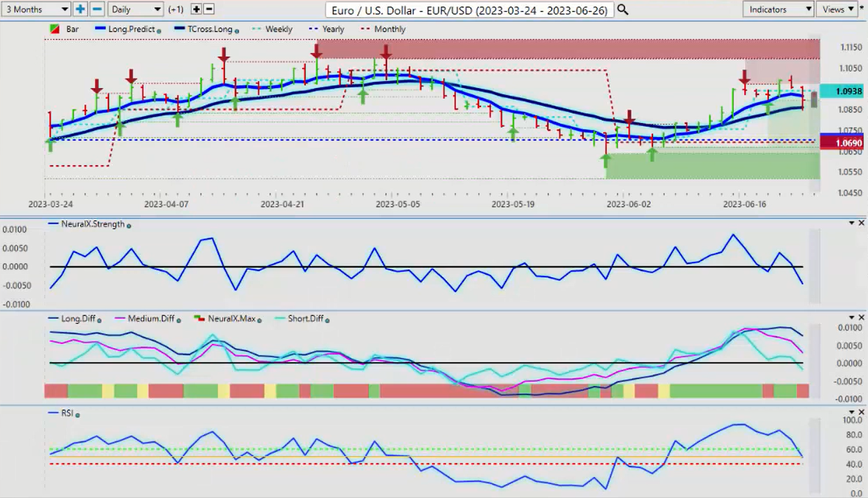Screen dimensions: 868x498
Task: Collapse the NeuralX.Strength panel arrow
Action: 852,223
